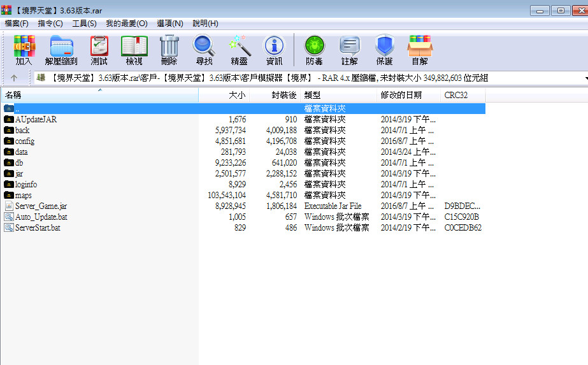Select the db folder name
The image size is (588, 365).
pyautogui.click(x=19, y=163)
